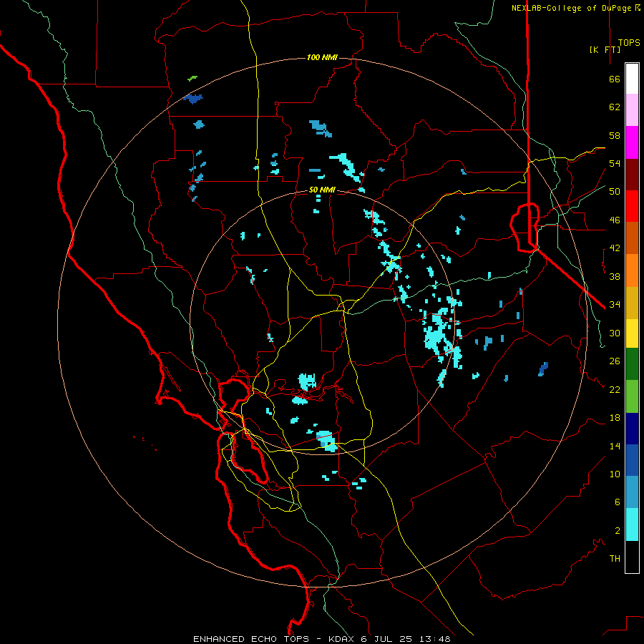Click the TOPS legend title
Screen dimensions: 644x644
tap(629, 42)
